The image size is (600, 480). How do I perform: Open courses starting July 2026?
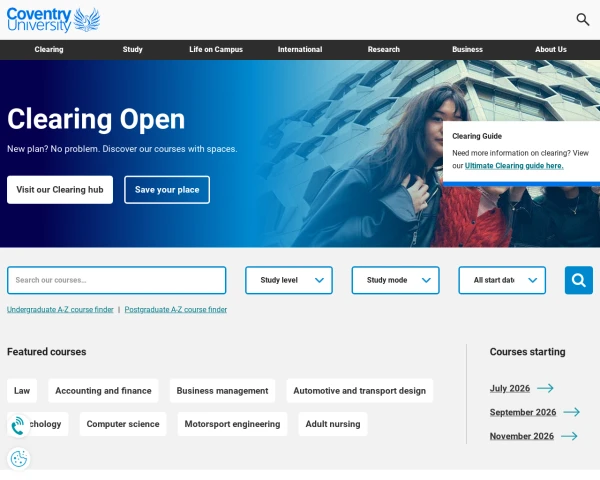[510, 388]
